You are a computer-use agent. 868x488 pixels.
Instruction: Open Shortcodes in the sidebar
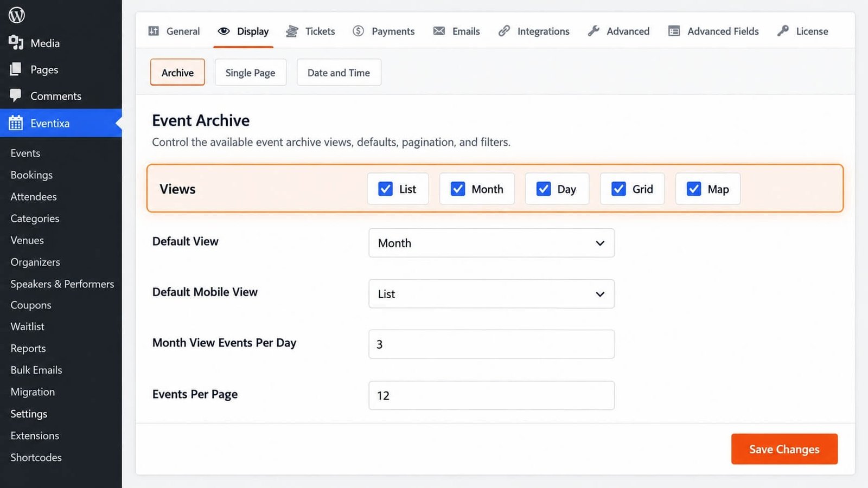pyautogui.click(x=36, y=457)
